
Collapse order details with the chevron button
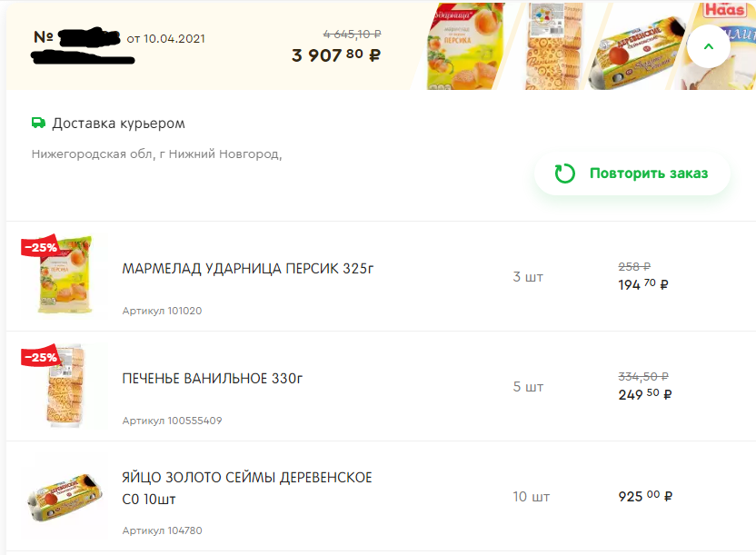[x=708, y=46]
